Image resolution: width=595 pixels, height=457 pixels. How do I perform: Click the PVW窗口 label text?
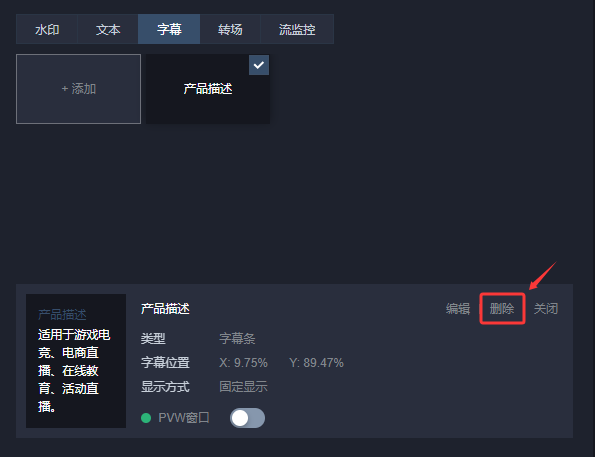click(184, 418)
